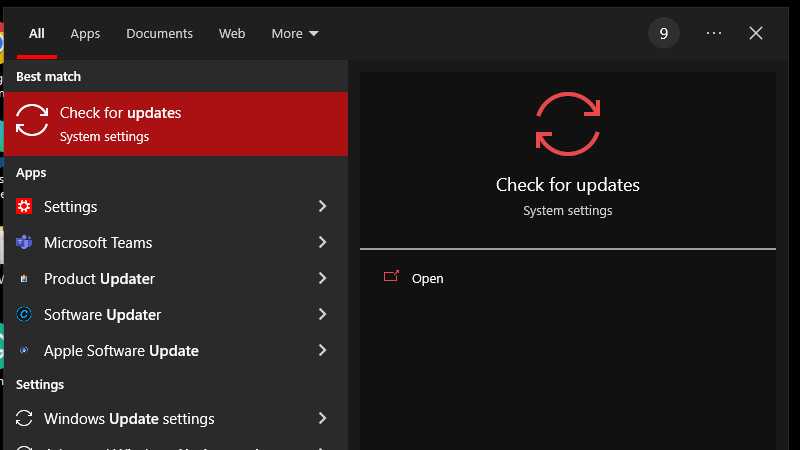Expand the Windows Update settings arrow

click(x=322, y=418)
